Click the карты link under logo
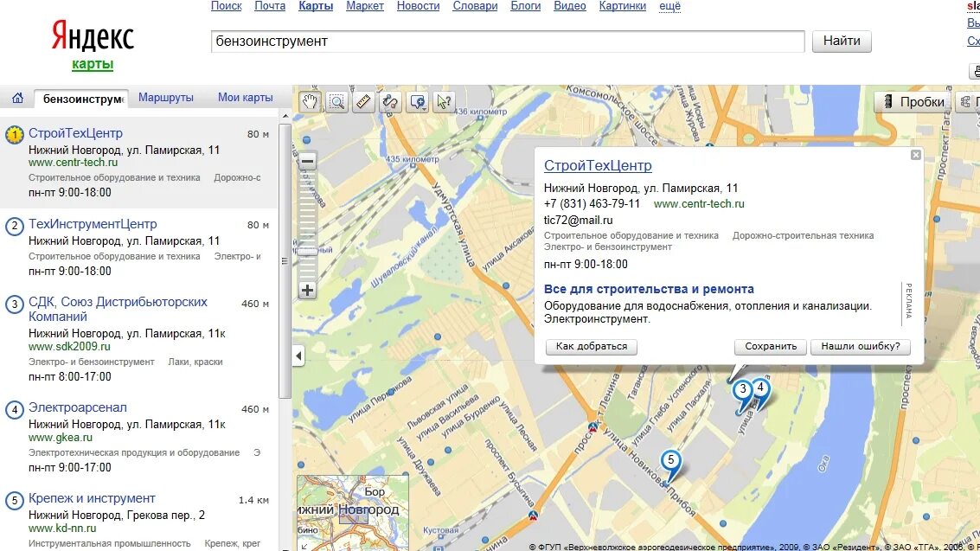This screenshot has width=980, height=551. click(93, 64)
